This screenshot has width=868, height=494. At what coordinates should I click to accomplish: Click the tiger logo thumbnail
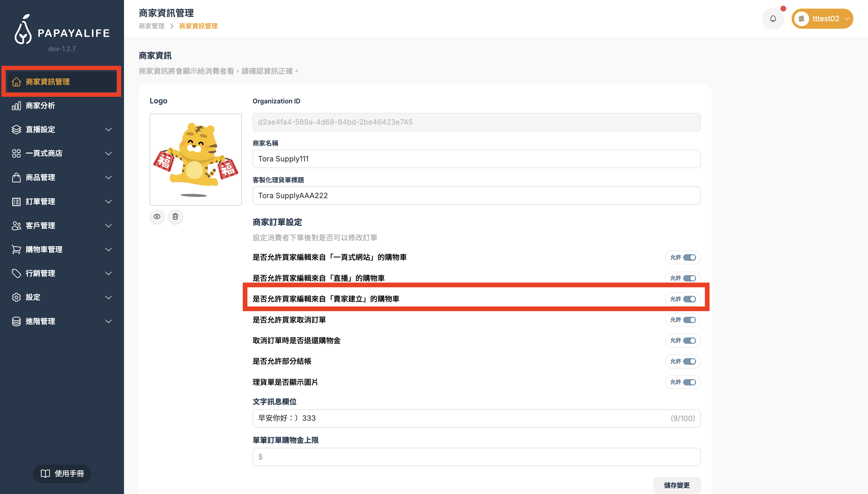point(196,159)
